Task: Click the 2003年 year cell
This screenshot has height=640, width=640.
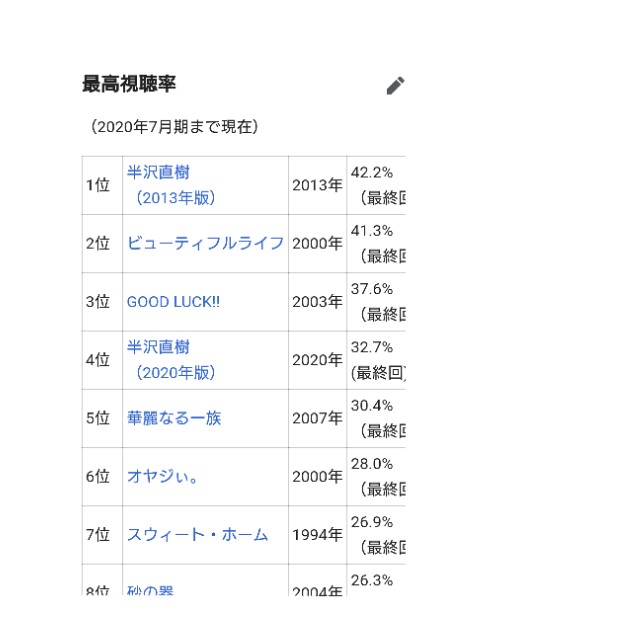Action: pos(318,302)
